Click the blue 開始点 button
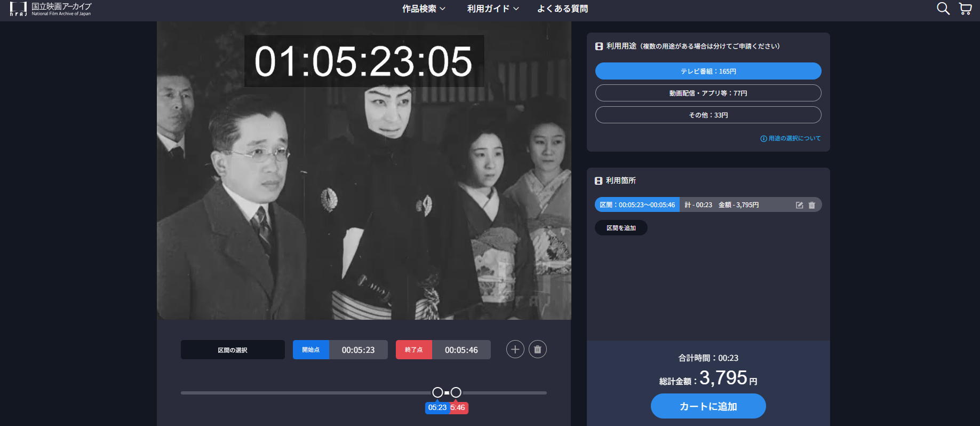This screenshot has width=980, height=426. click(310, 350)
